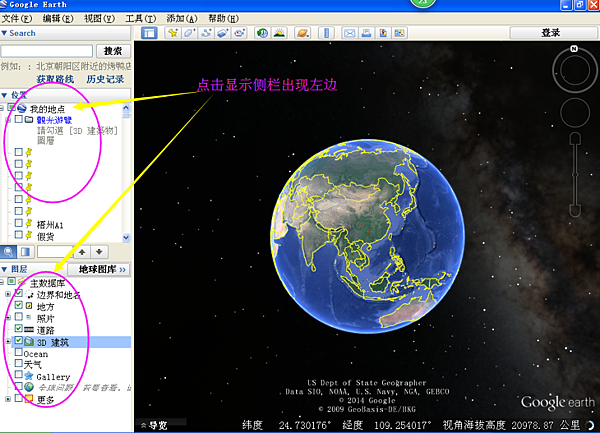Click the up arrow button in places toolbar
Viewport: 600px width, 433px height.
click(82, 252)
